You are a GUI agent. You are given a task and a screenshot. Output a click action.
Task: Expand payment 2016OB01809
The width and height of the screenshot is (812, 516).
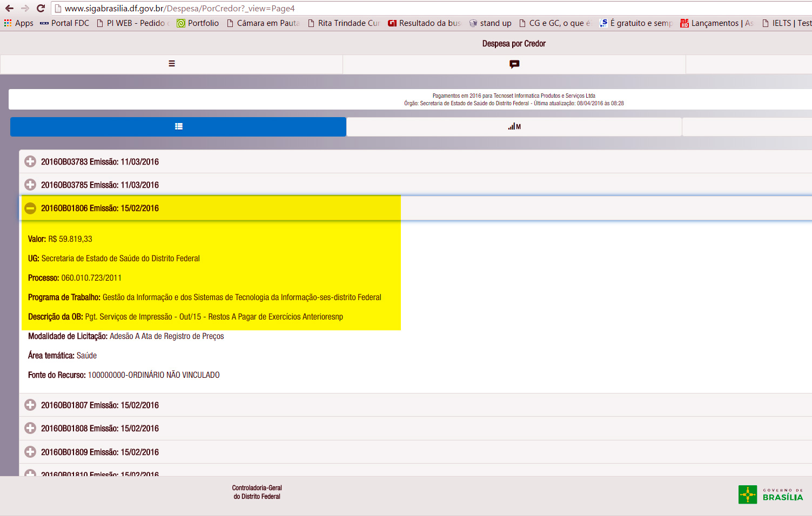point(30,452)
